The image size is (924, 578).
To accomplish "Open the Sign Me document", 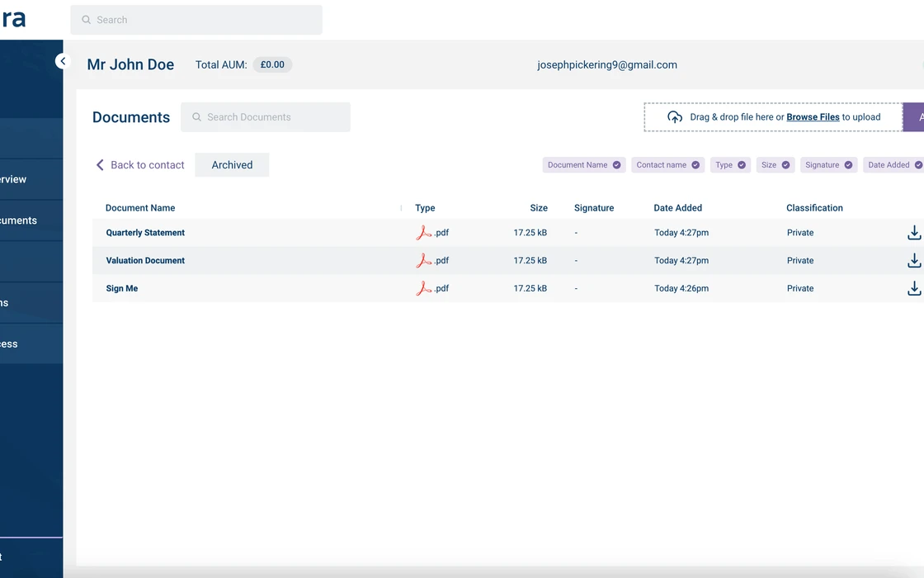I will pos(122,288).
